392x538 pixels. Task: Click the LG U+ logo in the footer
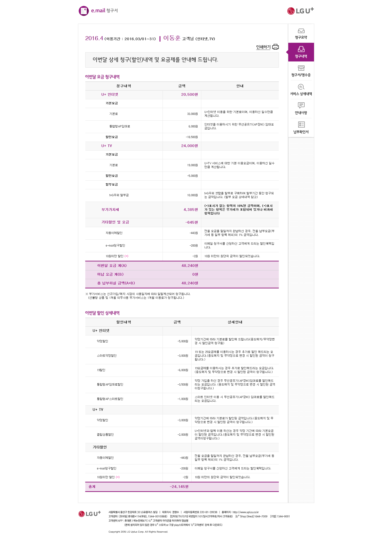coord(90,514)
